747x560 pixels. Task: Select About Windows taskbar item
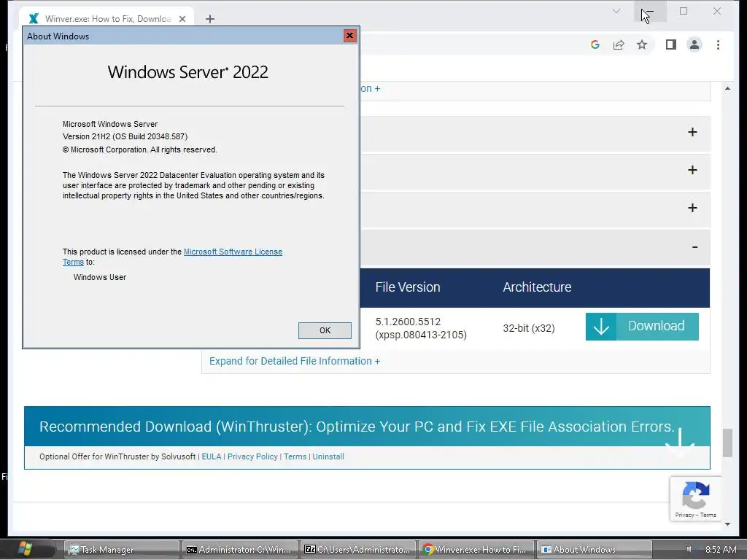click(595, 550)
